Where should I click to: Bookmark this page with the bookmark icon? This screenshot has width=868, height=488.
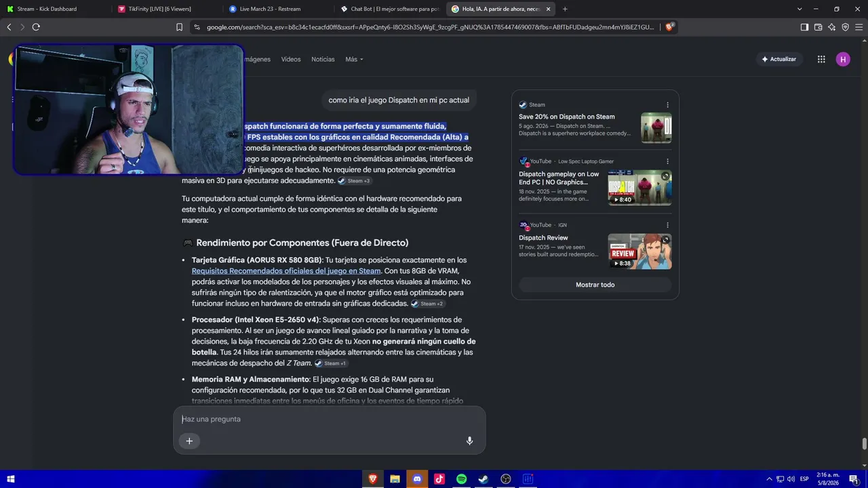tap(179, 27)
